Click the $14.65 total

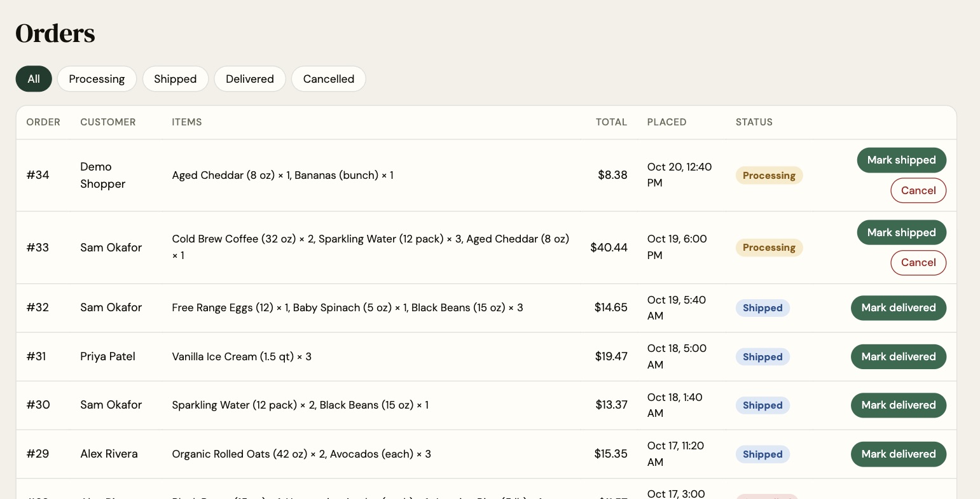(x=611, y=307)
